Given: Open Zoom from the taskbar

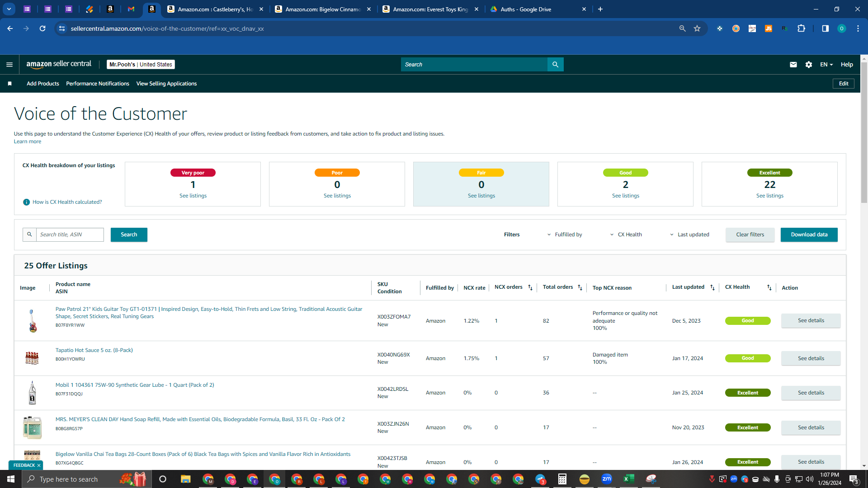Looking at the screenshot, I should (606, 479).
